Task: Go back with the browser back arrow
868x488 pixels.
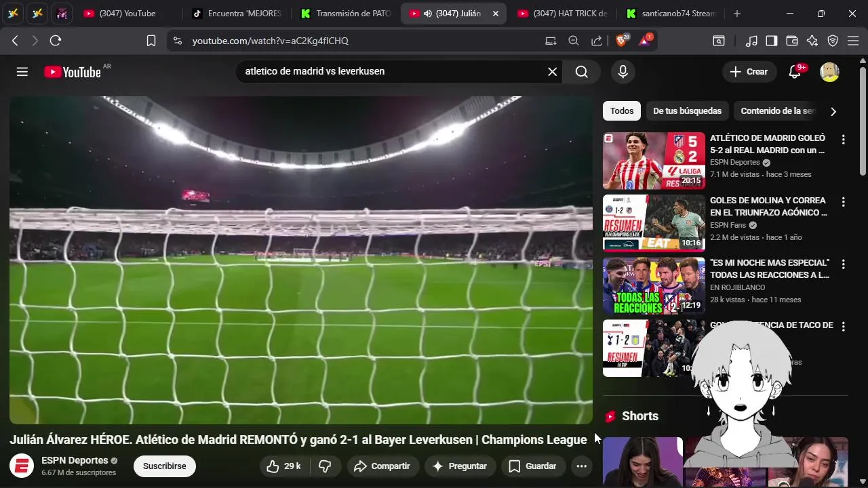Action: [15, 41]
